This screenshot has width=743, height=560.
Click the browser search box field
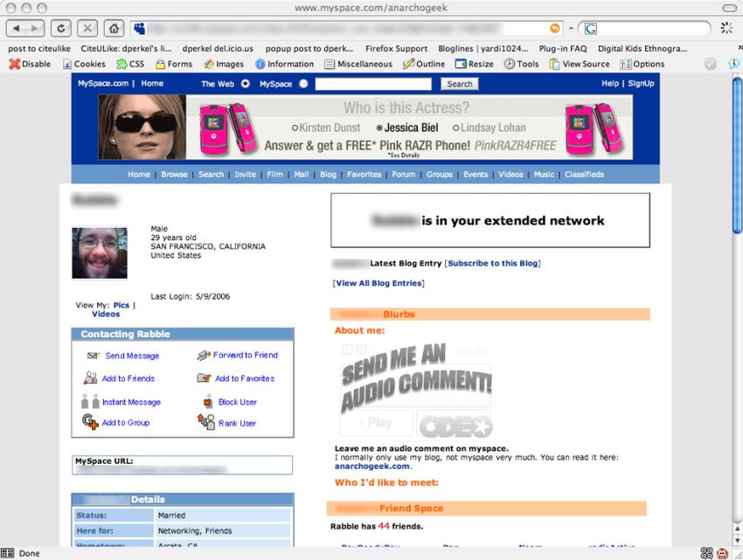pyautogui.click(x=652, y=29)
